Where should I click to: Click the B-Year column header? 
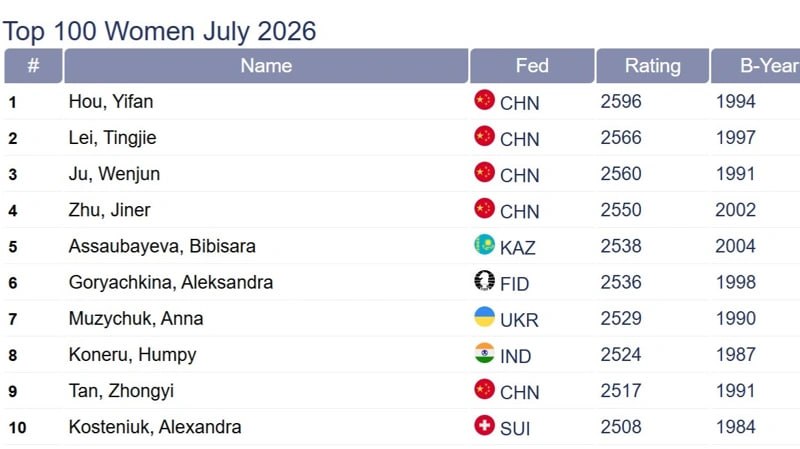756,66
